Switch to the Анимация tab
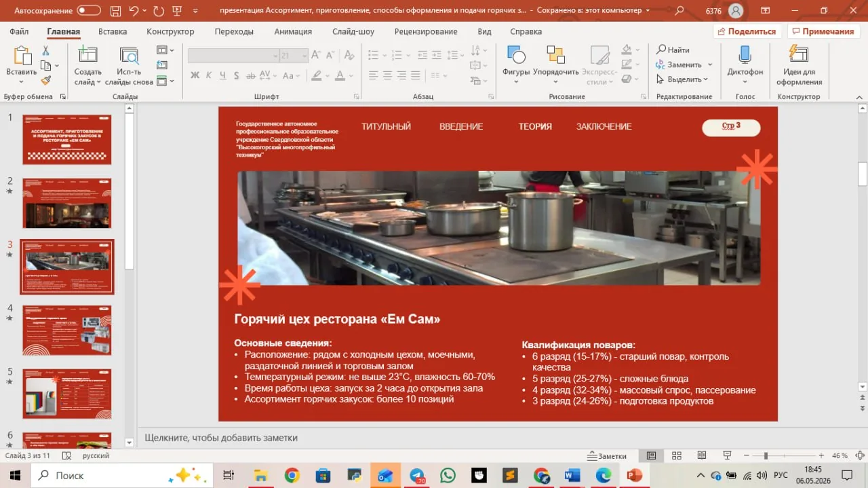 point(293,31)
